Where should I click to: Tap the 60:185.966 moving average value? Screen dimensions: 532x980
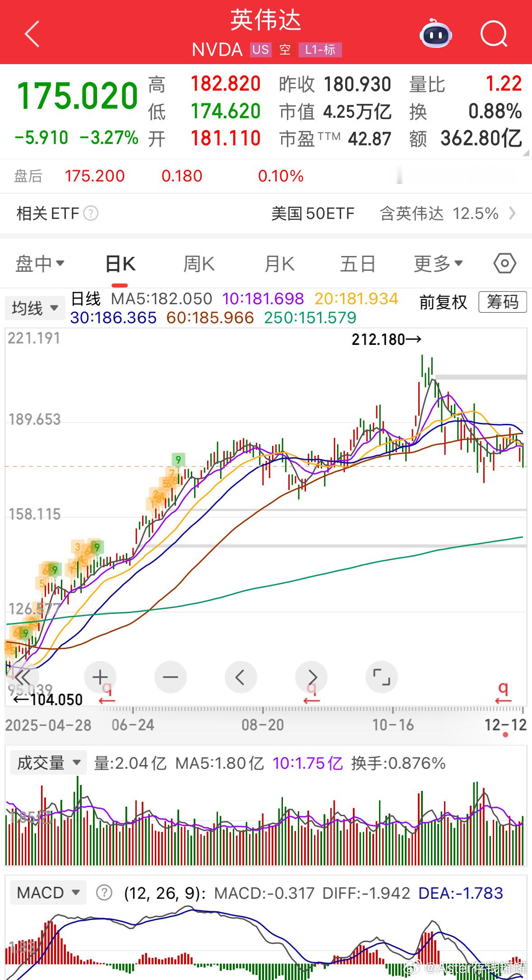pyautogui.click(x=210, y=318)
